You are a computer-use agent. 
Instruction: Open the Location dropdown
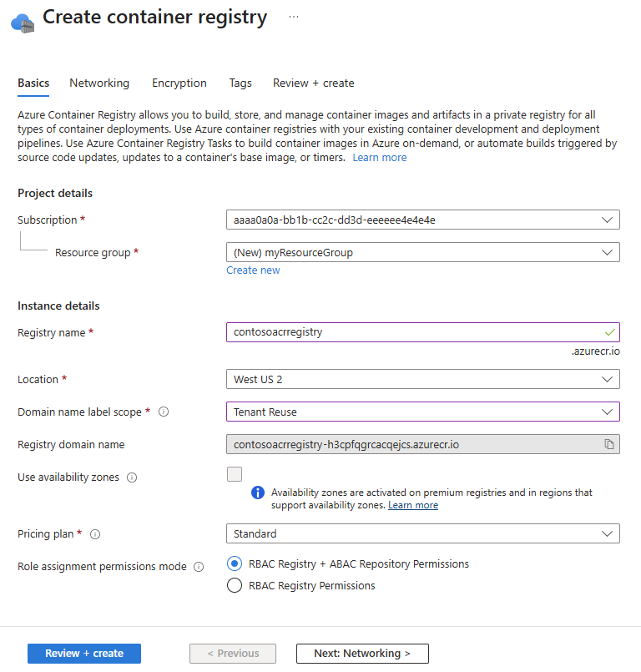(422, 379)
